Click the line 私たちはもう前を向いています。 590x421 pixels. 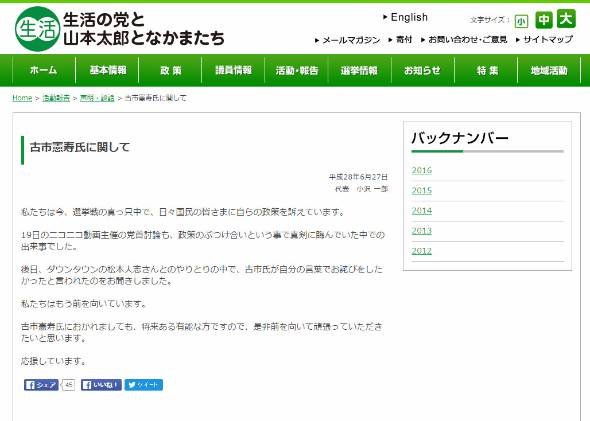coord(84,304)
